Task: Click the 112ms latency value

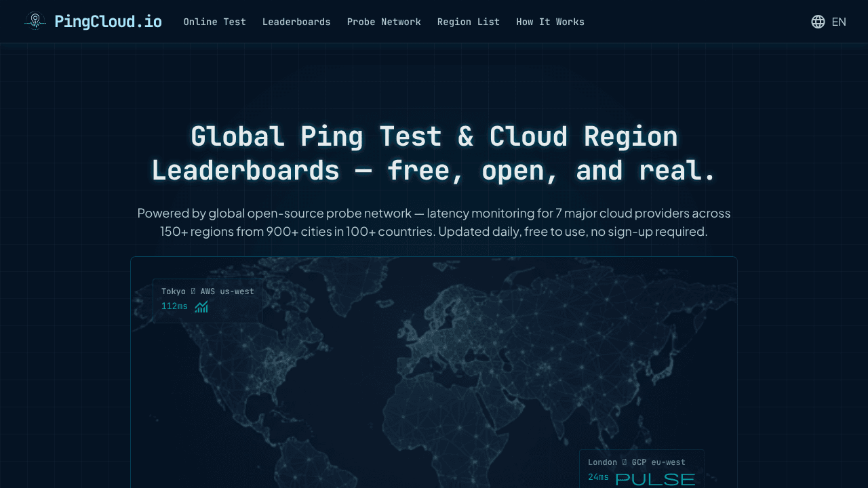Action: pyautogui.click(x=174, y=306)
